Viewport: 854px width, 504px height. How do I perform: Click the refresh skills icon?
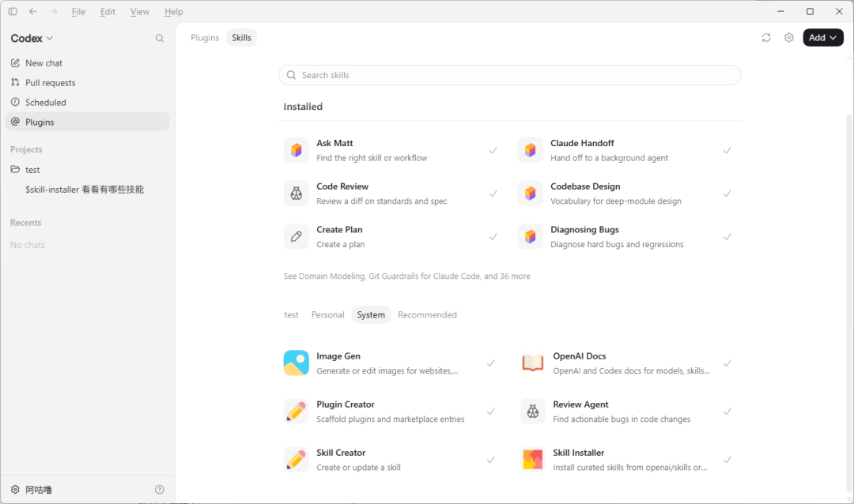pos(766,38)
